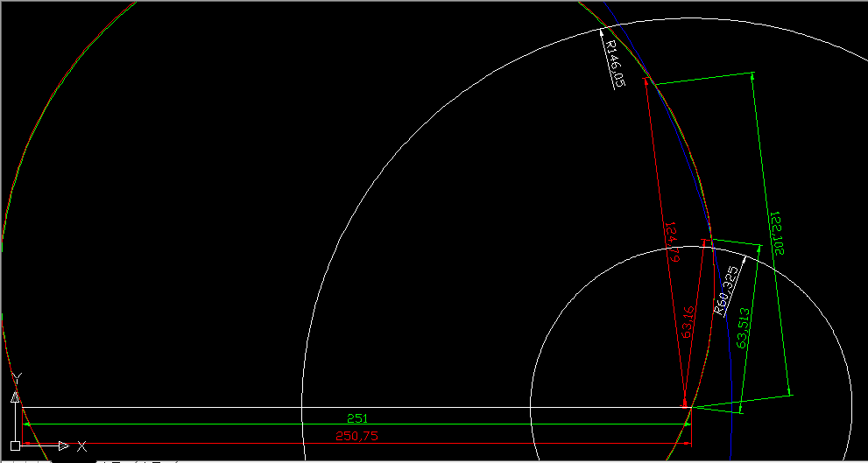Image resolution: width=868 pixels, height=463 pixels.
Task: Click the UCS origin square icon
Action: pyautogui.click(x=16, y=445)
